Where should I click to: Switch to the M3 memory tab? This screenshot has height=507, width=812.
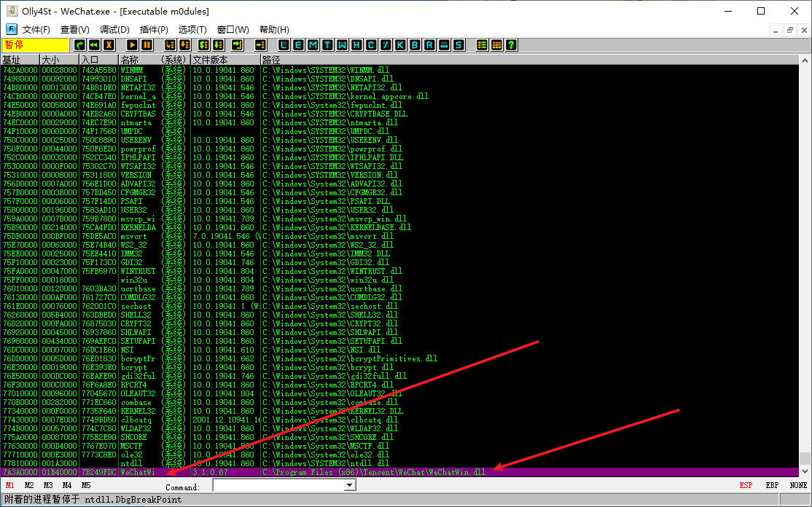[x=48, y=485]
